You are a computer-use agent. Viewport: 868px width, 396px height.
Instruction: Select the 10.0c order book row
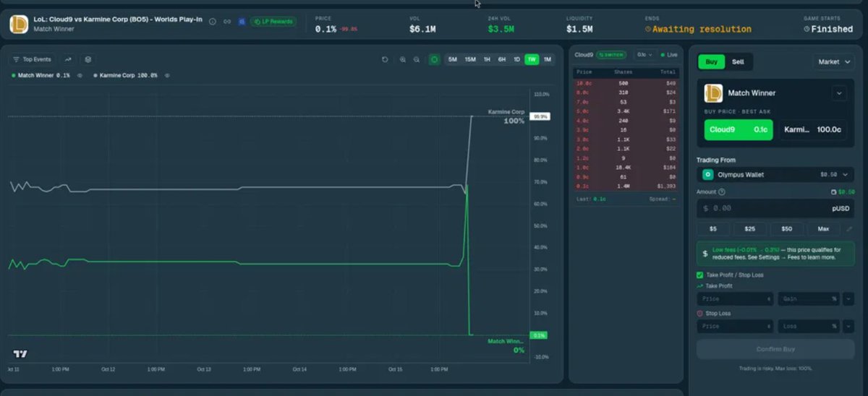click(x=626, y=83)
